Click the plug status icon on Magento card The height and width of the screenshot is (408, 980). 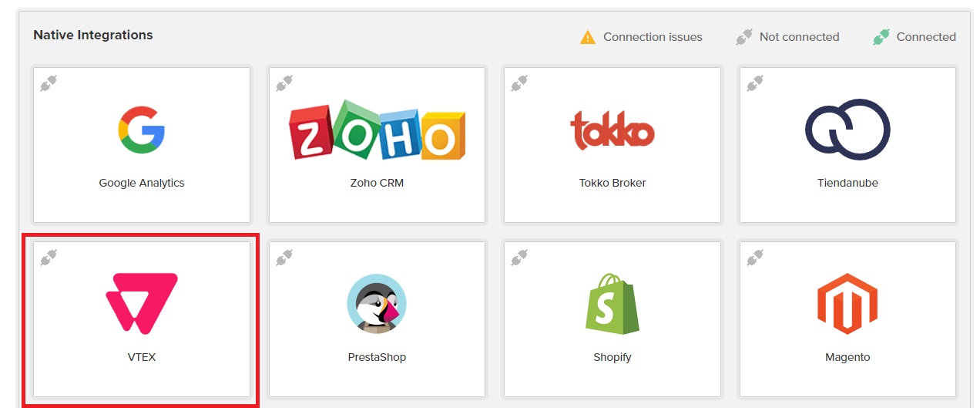[x=755, y=257]
